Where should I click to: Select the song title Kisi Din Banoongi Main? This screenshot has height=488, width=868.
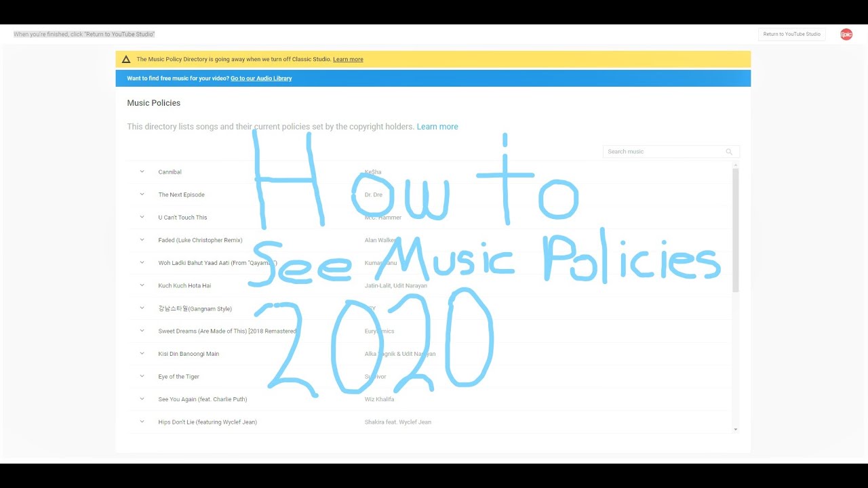(189, 354)
